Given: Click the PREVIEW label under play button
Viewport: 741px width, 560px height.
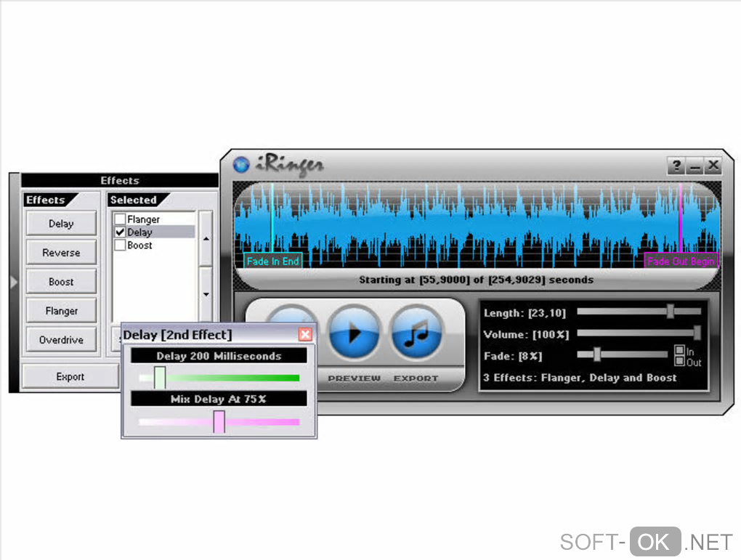Looking at the screenshot, I should coord(354,378).
